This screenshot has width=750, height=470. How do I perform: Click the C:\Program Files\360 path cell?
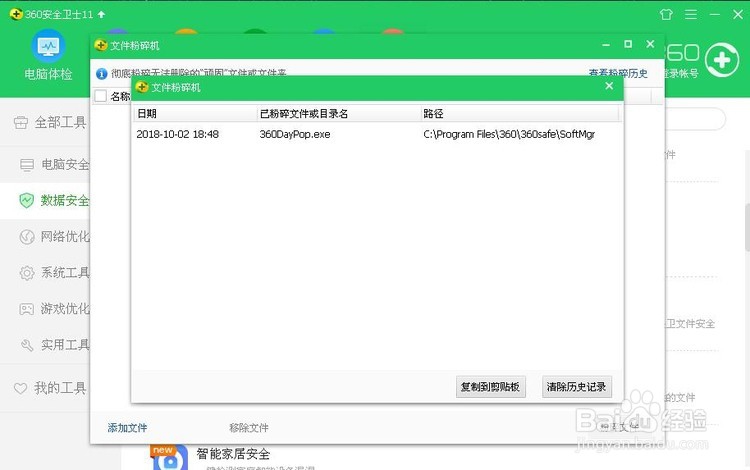tap(509, 134)
